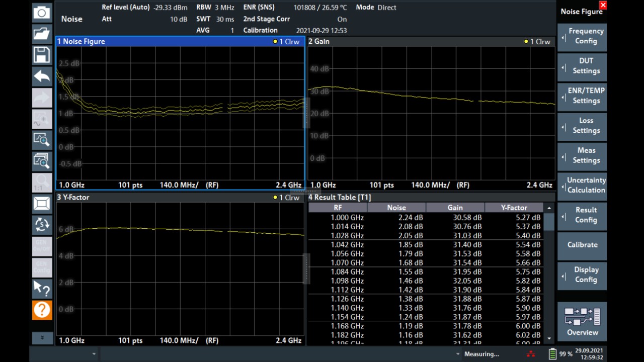644x362 pixels.
Task: Close the Noise Figure softkey menu
Action: 603,5
